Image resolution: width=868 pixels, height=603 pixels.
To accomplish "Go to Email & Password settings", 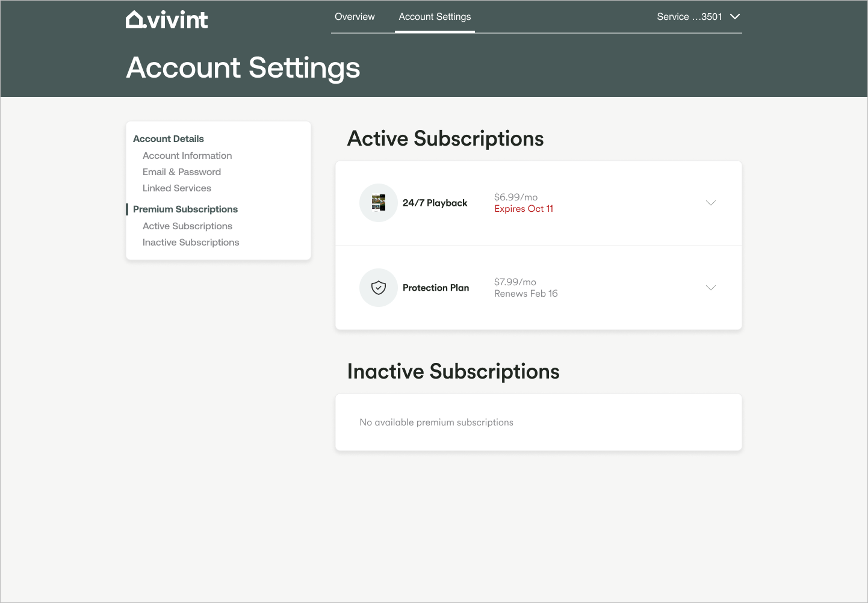I will pyautogui.click(x=182, y=172).
